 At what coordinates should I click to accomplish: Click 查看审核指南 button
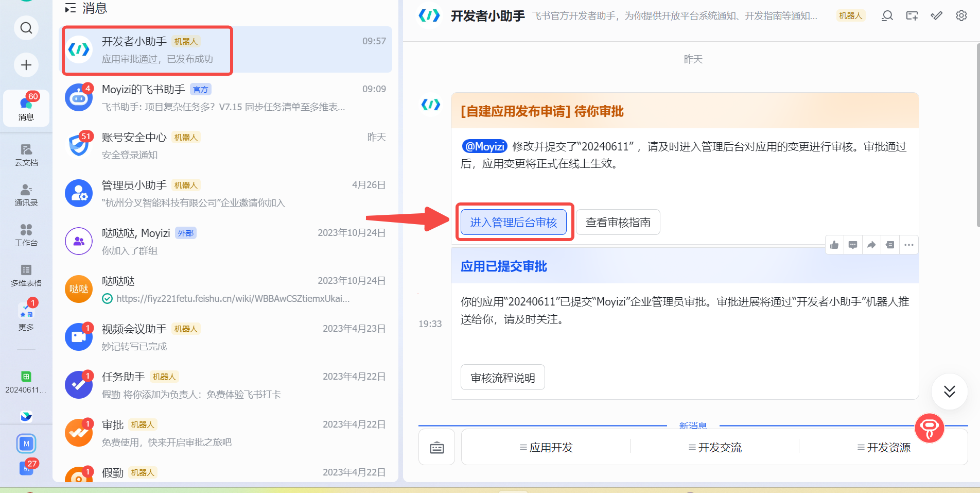[618, 222]
